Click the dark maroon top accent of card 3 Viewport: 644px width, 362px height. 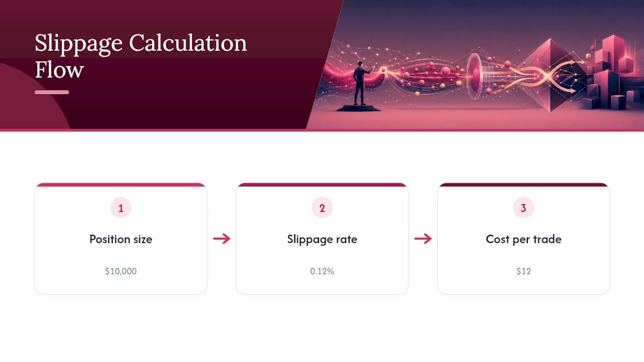pyautogui.click(x=523, y=185)
